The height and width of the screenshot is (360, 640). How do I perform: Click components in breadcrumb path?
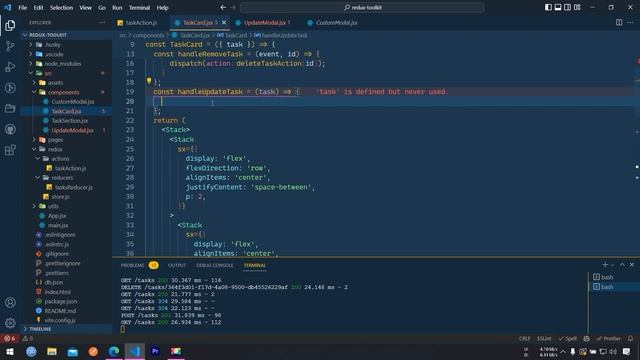click(x=149, y=36)
